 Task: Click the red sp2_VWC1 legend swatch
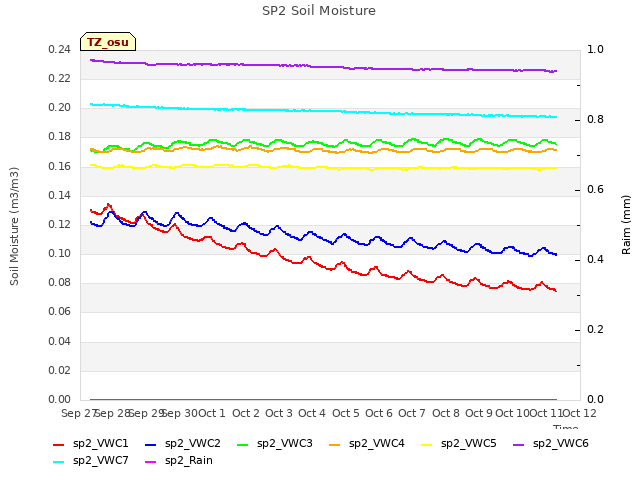click(x=59, y=444)
